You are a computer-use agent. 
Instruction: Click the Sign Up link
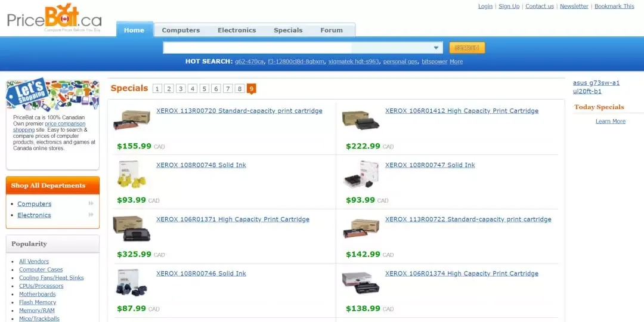click(509, 6)
